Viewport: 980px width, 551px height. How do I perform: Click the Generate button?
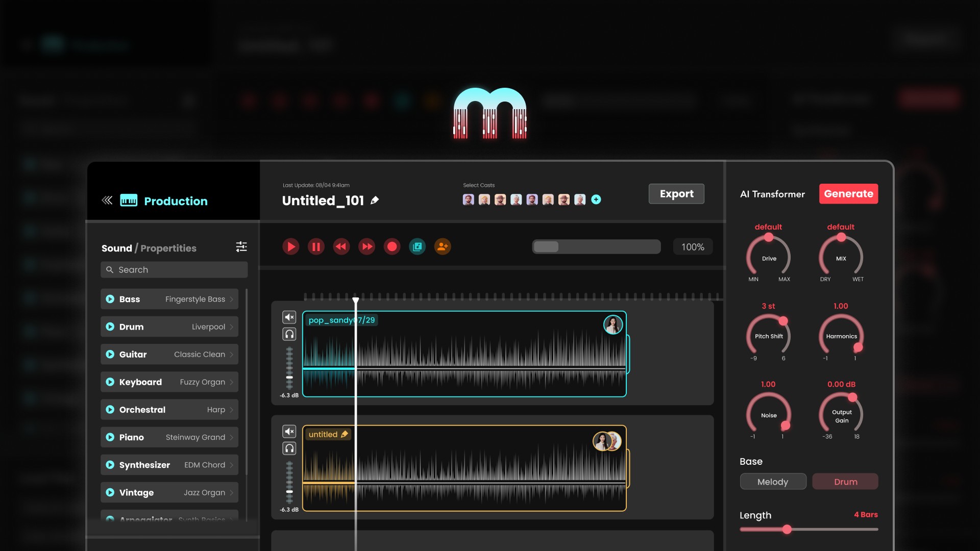pos(848,194)
